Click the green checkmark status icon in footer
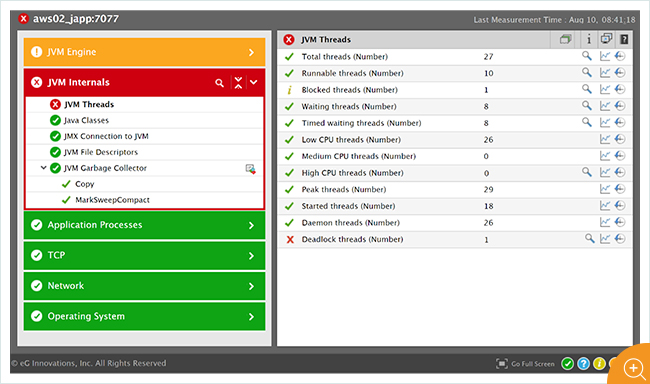This screenshot has width=650, height=384. (x=568, y=364)
